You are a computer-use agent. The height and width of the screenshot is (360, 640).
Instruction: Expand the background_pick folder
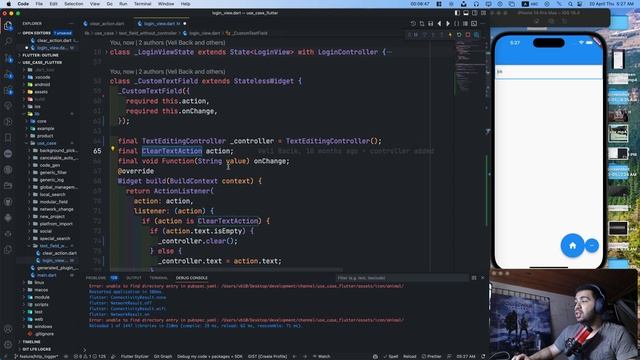click(58, 151)
